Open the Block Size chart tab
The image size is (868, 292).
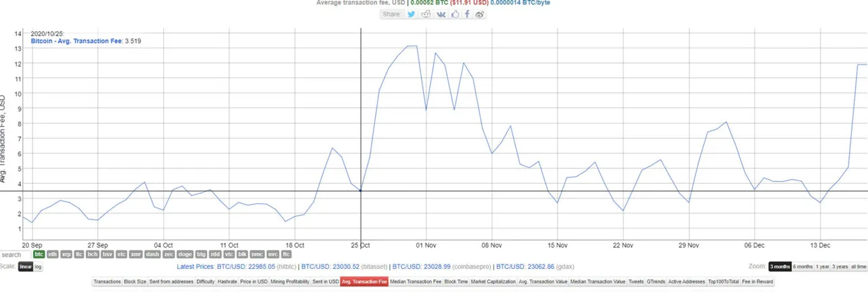click(x=135, y=281)
